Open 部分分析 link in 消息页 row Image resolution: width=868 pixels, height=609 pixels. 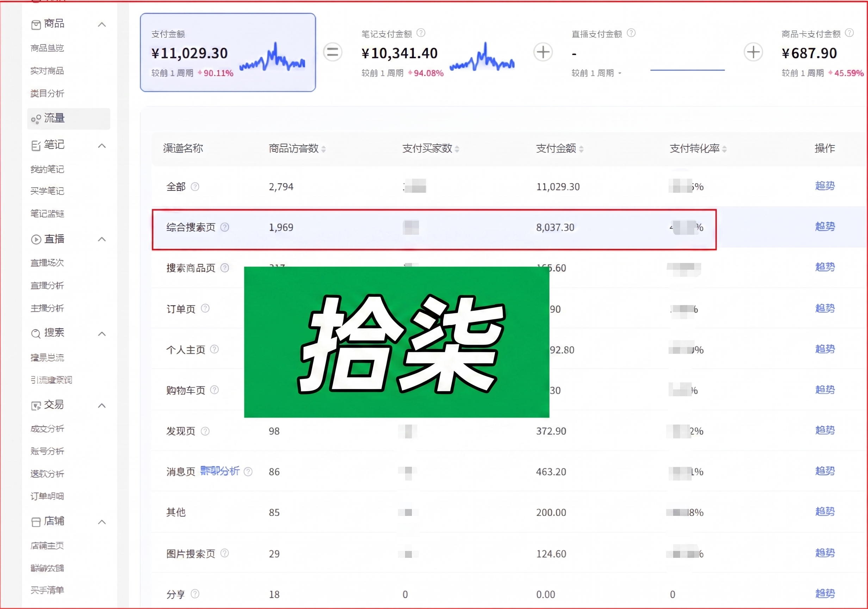click(220, 471)
